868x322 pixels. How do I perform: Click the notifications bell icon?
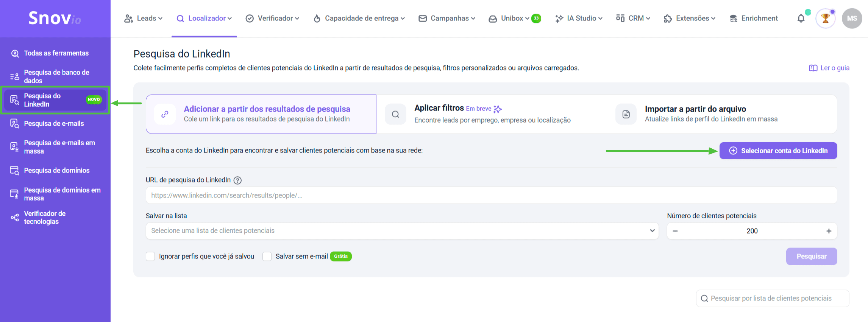(801, 19)
